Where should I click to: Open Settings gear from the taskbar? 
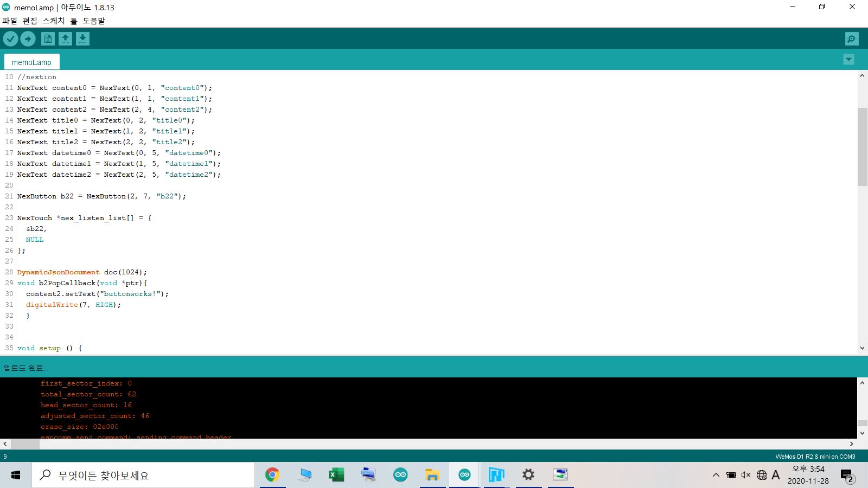(528, 475)
